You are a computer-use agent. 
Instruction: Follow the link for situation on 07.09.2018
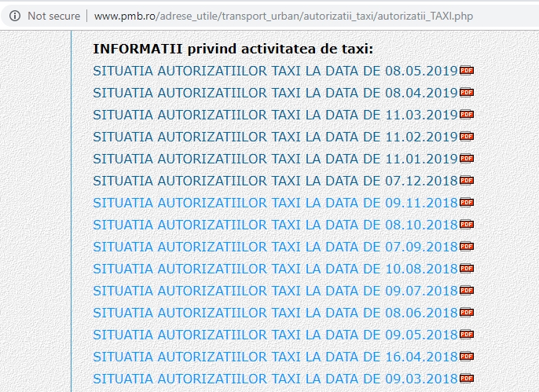click(x=275, y=247)
